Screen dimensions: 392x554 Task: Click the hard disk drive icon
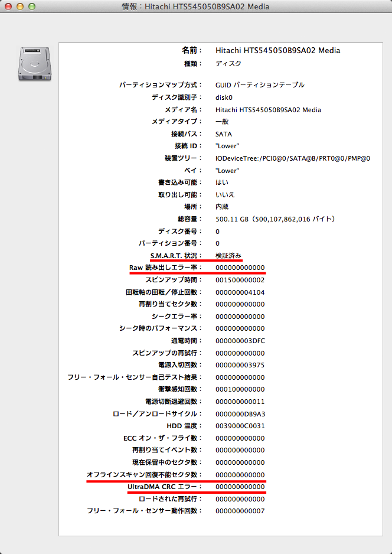coord(35,64)
